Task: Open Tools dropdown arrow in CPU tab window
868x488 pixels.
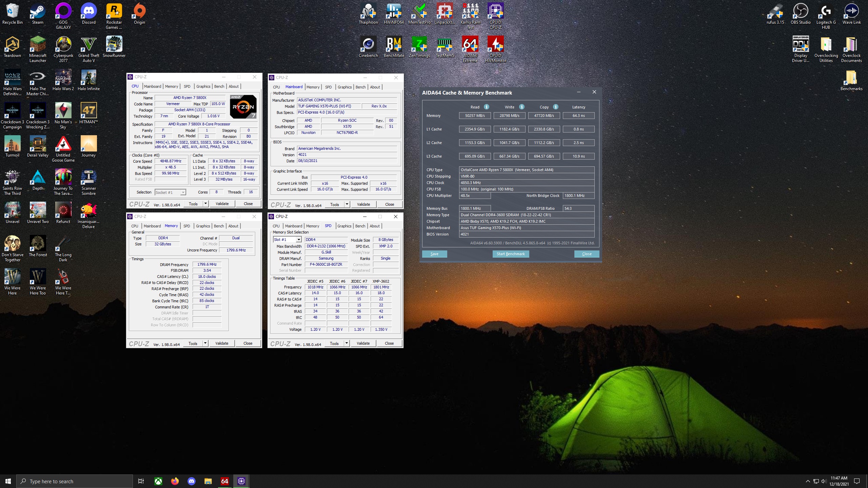Action: (x=205, y=204)
